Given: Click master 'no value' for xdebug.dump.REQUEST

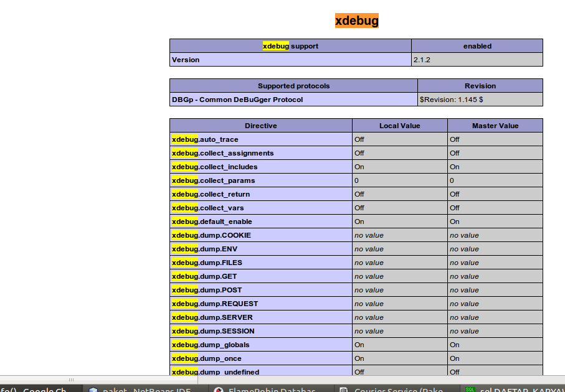Looking at the screenshot, I should coord(495,304).
